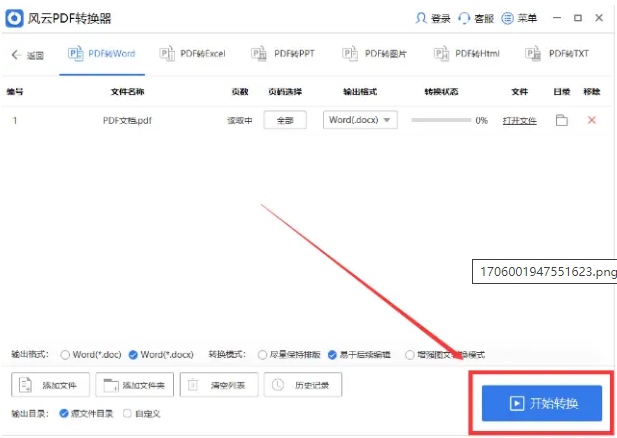Open 历史记录 history
Image resolution: width=617 pixels, height=438 pixels.
point(303,385)
